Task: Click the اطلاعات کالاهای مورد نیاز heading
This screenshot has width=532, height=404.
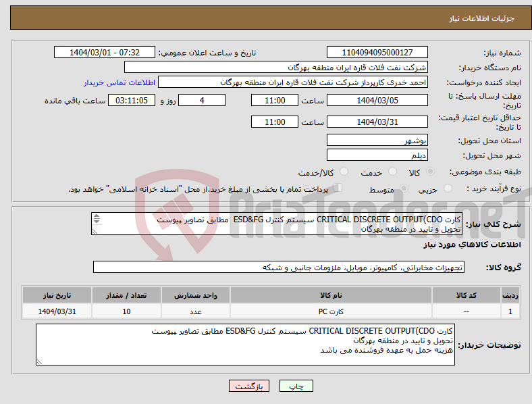Action: 472,245
